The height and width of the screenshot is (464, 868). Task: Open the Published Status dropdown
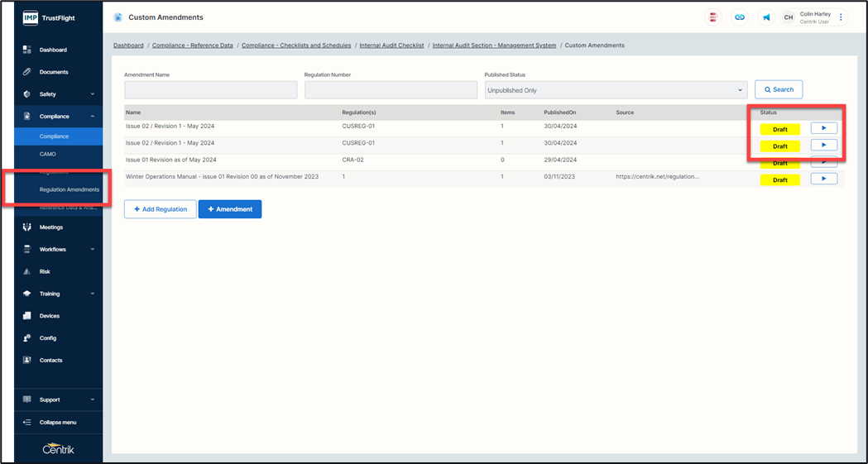(x=616, y=90)
